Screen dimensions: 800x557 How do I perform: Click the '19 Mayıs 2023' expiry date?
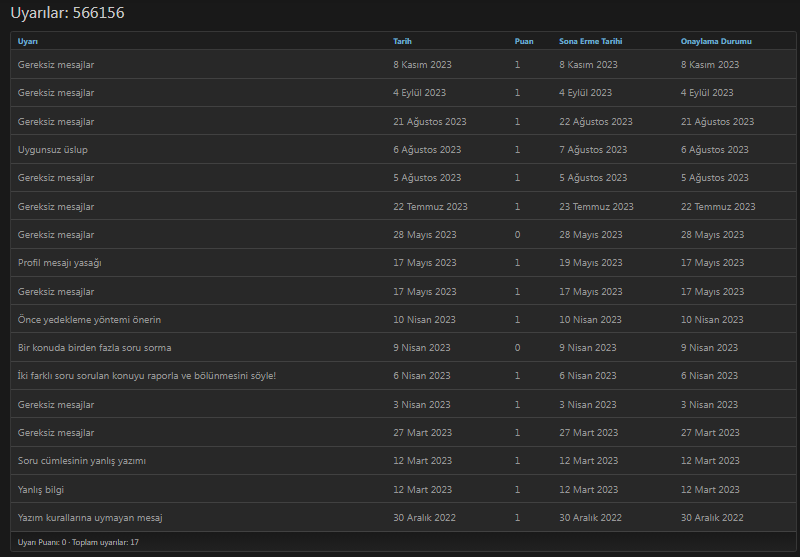click(590, 262)
